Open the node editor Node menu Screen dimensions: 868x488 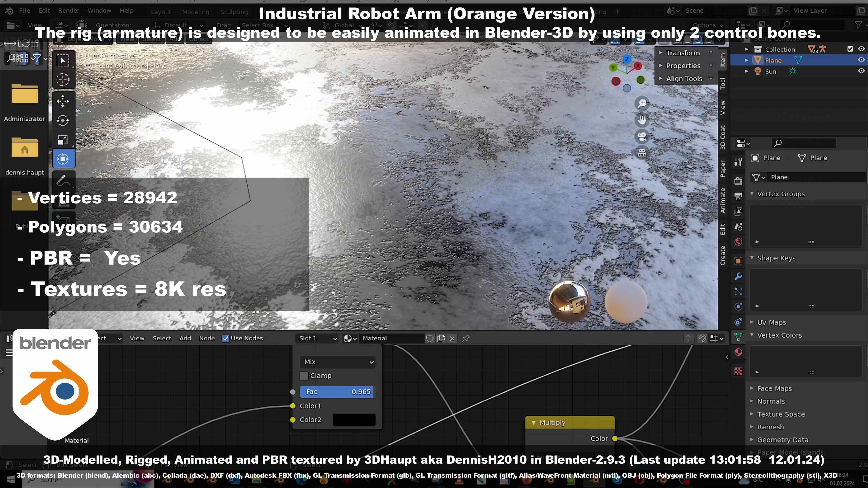pyautogui.click(x=207, y=338)
